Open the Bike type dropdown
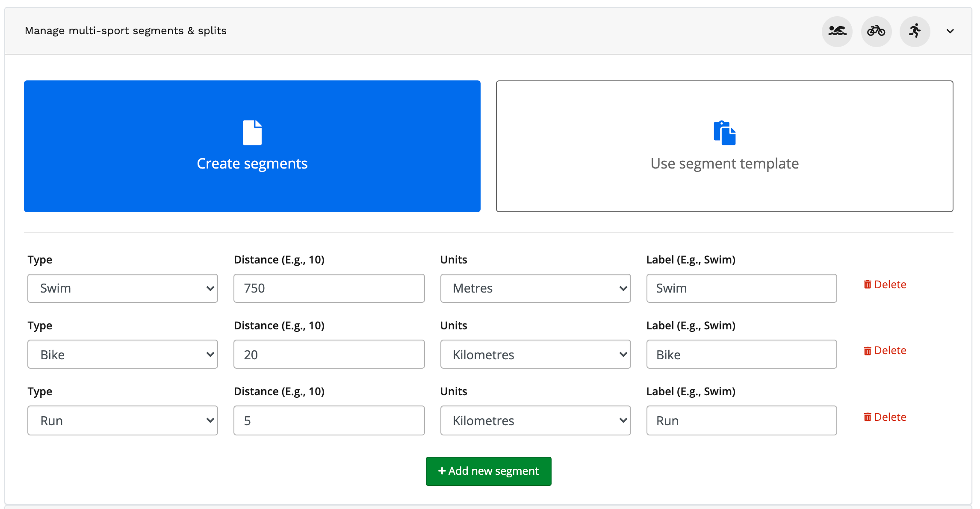Screen dimensions: 980x509 coord(123,354)
